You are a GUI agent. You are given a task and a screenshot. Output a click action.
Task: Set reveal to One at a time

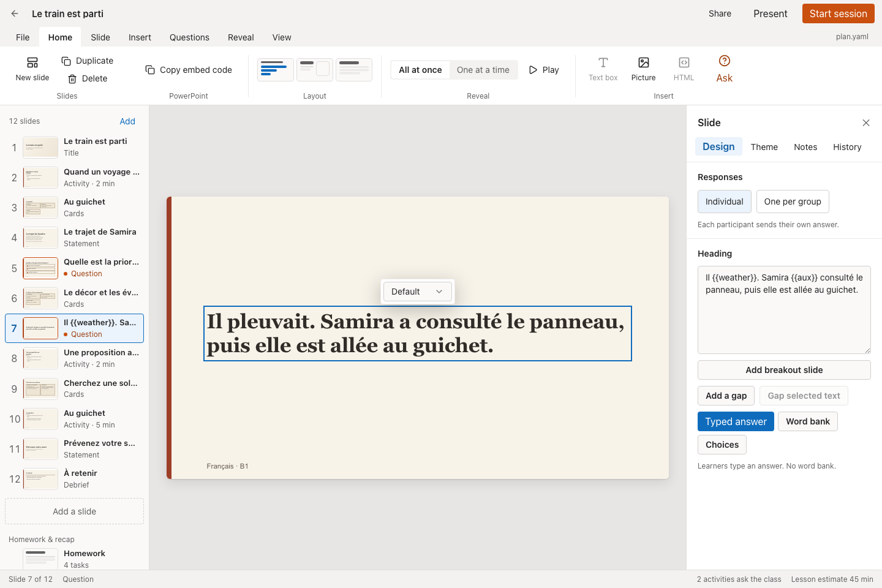tap(483, 70)
